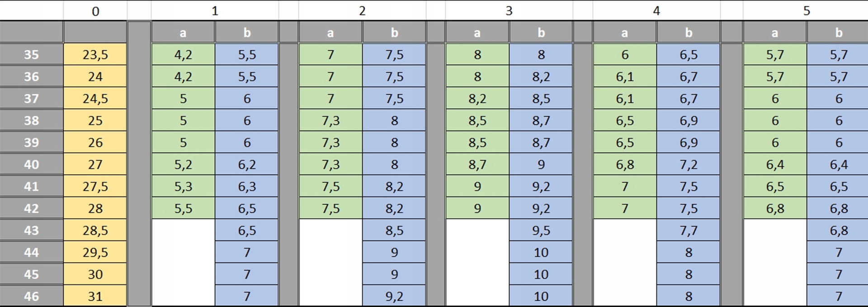Screen dimensions: 868x307
Task: Select the yellow cell containing 23,5
Action: (95, 55)
